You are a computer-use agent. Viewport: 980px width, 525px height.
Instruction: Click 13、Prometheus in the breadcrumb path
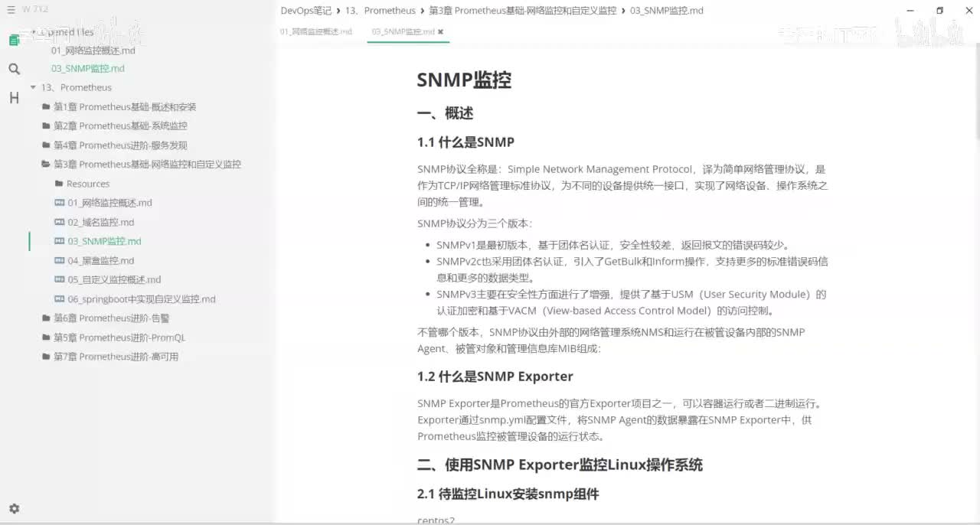380,11
